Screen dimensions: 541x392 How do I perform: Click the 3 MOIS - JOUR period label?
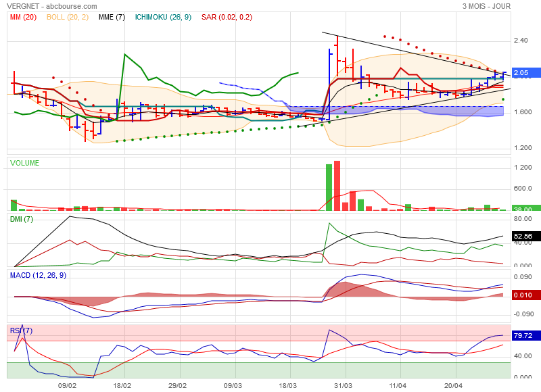click(x=486, y=6)
